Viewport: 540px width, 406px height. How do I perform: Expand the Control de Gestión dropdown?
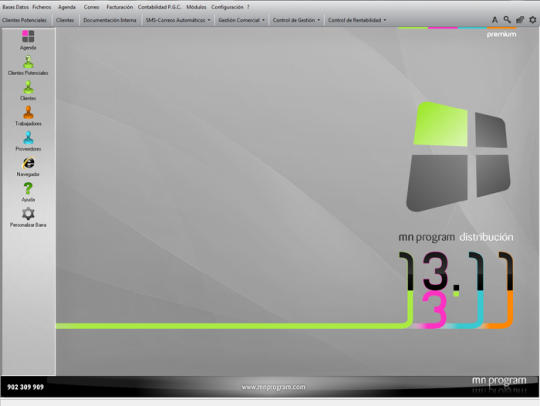click(296, 20)
